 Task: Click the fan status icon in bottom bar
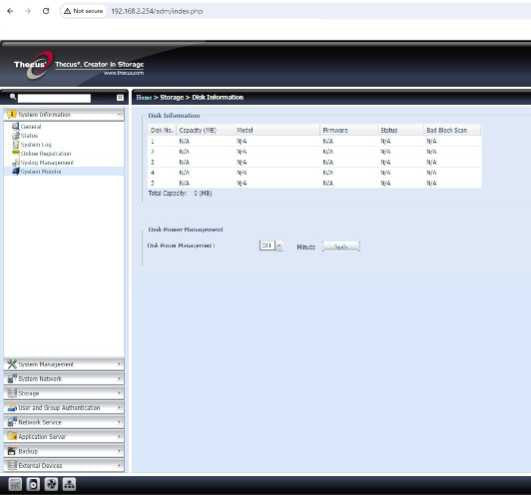click(x=51, y=484)
